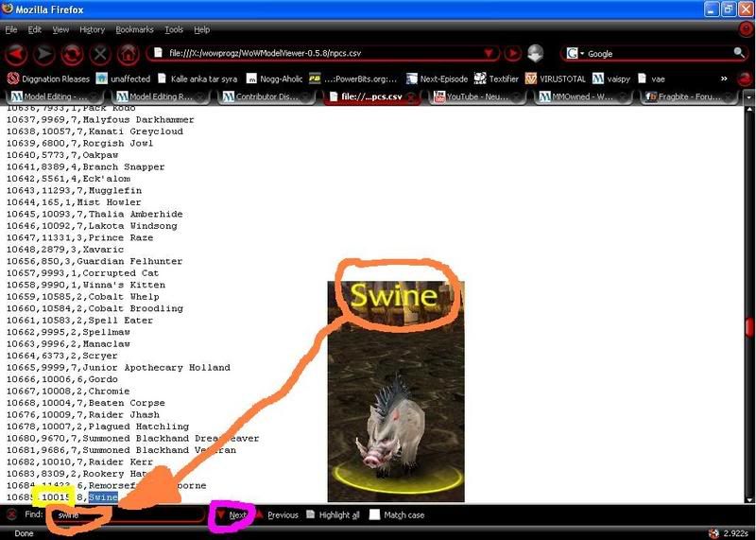This screenshot has height=540, width=756.
Task: Open the unaffected bookmark
Action: pyautogui.click(x=124, y=78)
